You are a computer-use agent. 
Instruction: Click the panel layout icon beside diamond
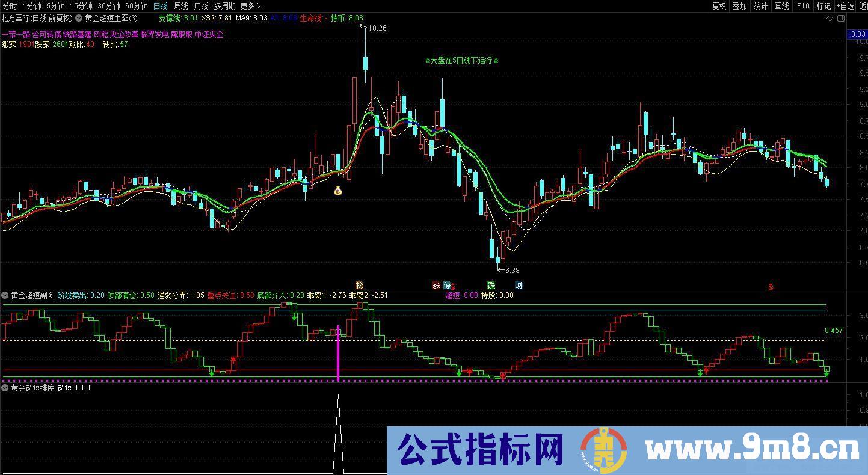pos(840,19)
